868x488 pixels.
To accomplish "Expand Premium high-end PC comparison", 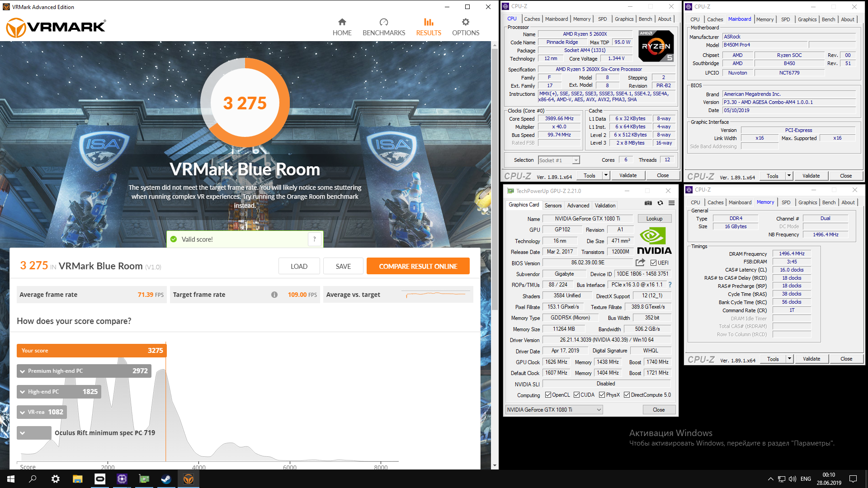I will (x=22, y=371).
